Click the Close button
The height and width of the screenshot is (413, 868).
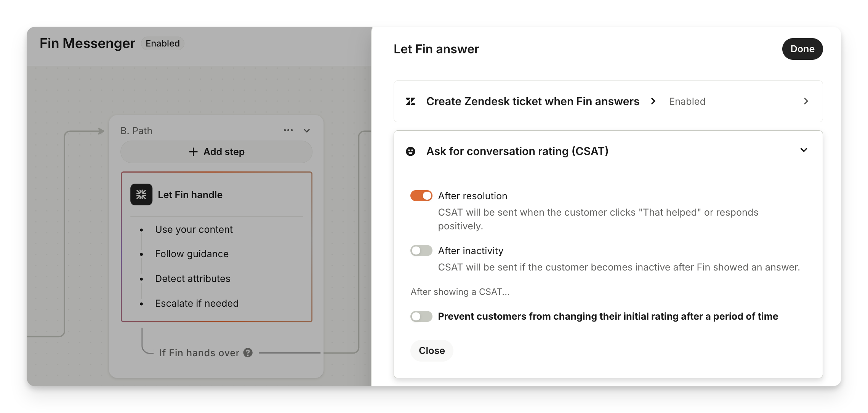432,351
